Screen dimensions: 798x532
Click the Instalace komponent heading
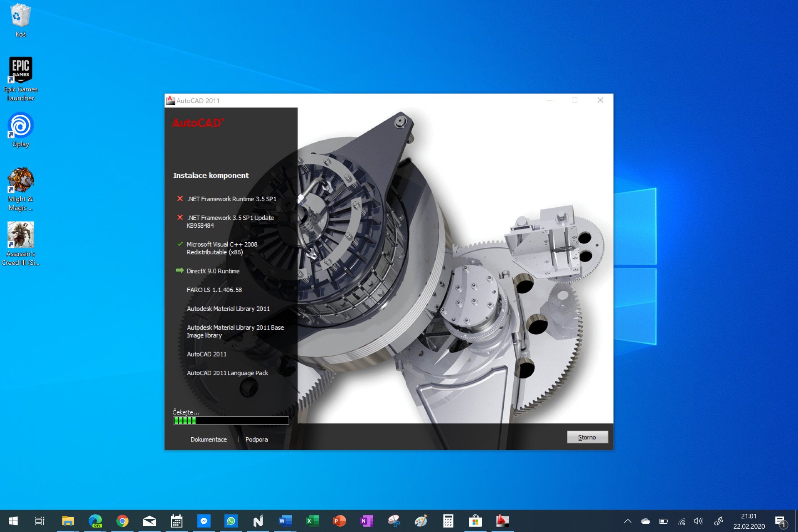point(211,175)
